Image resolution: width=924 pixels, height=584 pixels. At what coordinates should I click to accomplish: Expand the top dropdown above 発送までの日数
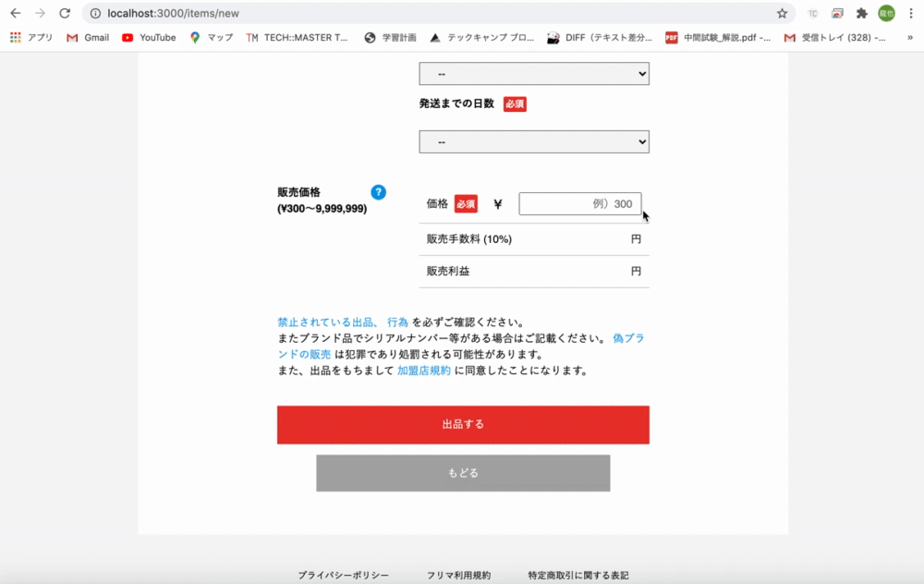pos(534,74)
